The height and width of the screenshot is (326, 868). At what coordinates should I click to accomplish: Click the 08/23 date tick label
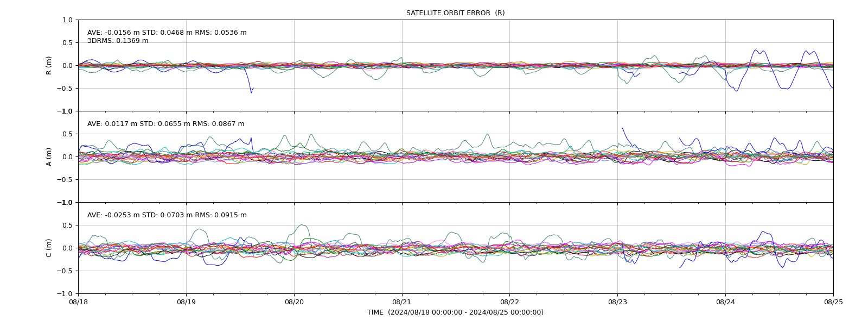[617, 302]
